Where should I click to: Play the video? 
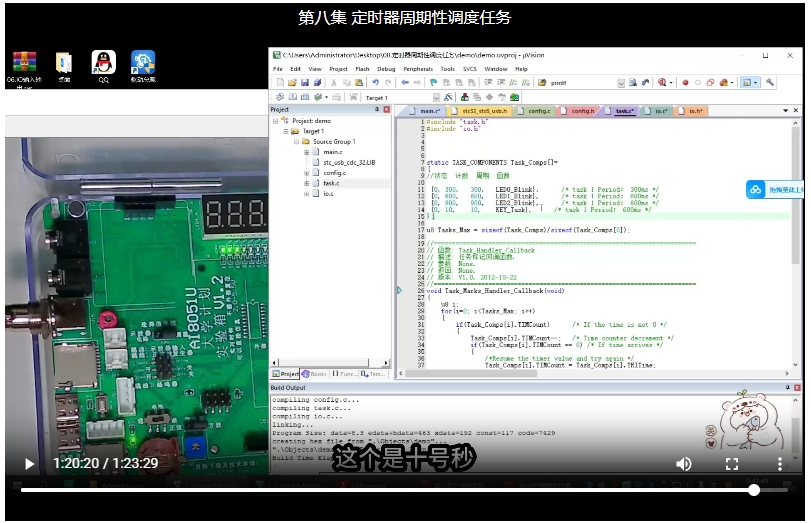point(29,464)
